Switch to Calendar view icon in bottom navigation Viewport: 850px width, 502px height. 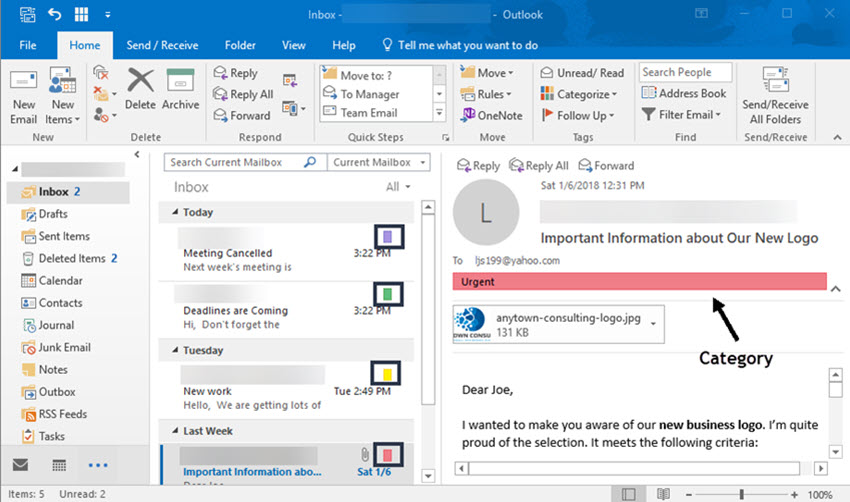click(59, 465)
